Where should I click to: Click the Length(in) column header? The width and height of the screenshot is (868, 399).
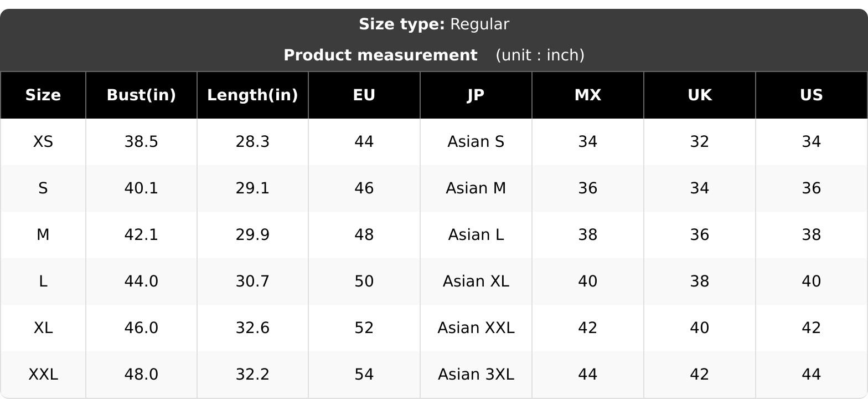[x=252, y=95]
